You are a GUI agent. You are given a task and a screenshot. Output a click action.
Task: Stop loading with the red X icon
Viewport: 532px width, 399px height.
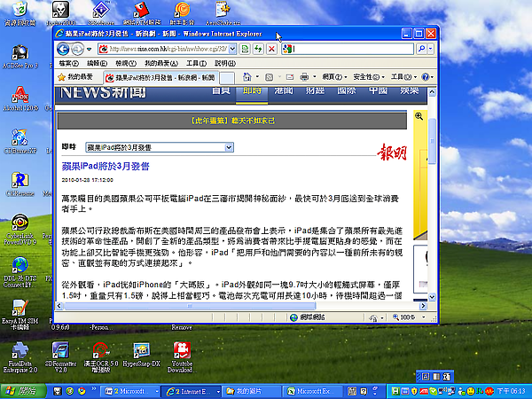271,49
